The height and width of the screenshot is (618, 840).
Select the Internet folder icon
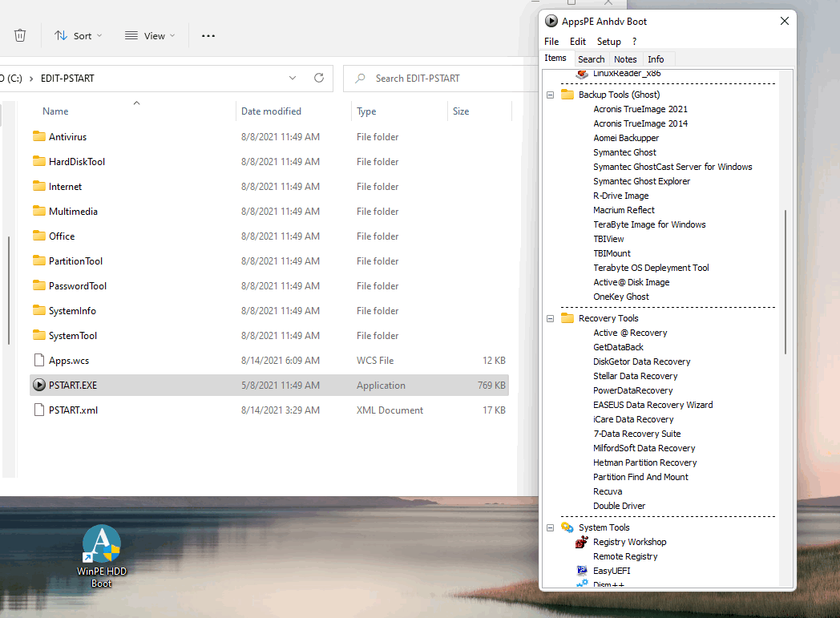click(39, 186)
